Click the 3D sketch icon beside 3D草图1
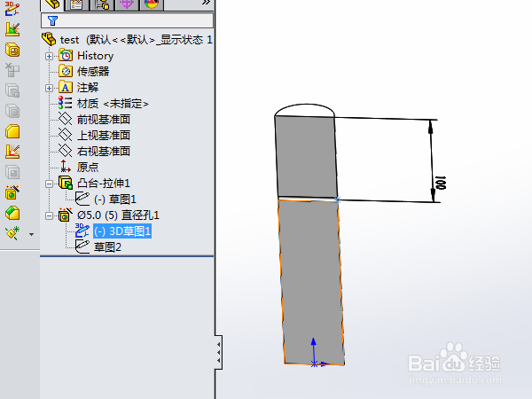The height and width of the screenshot is (399, 532). click(82, 231)
